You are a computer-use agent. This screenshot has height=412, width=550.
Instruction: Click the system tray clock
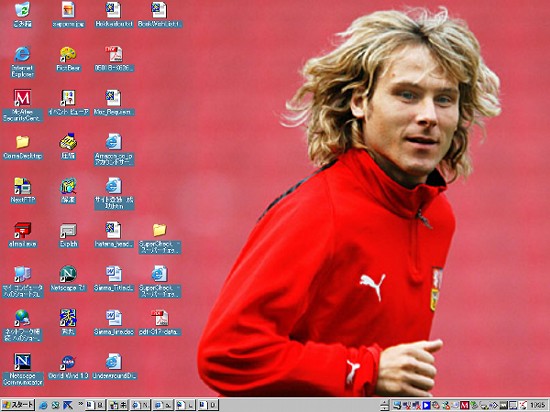coord(537,405)
